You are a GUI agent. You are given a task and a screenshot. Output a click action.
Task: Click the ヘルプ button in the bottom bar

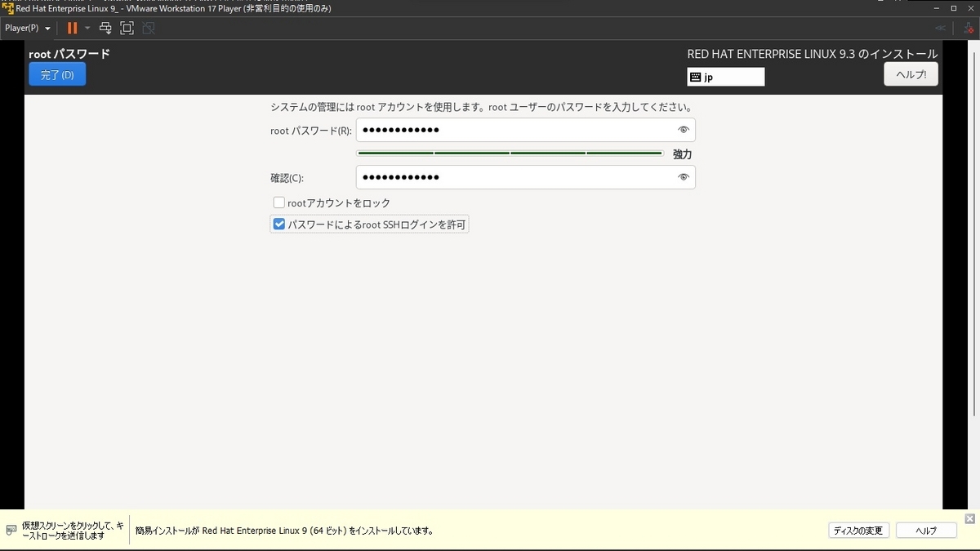click(926, 531)
